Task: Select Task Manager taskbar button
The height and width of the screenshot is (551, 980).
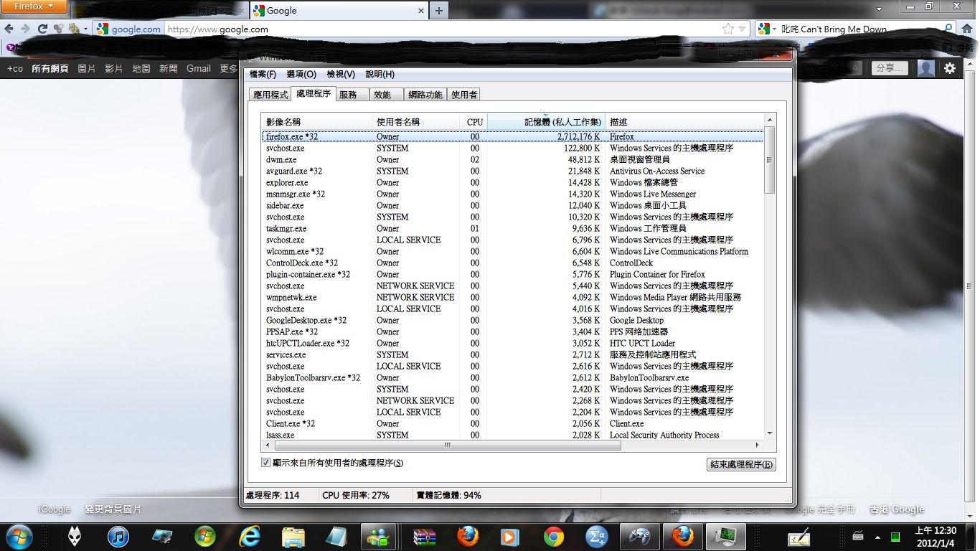Action: [725, 536]
